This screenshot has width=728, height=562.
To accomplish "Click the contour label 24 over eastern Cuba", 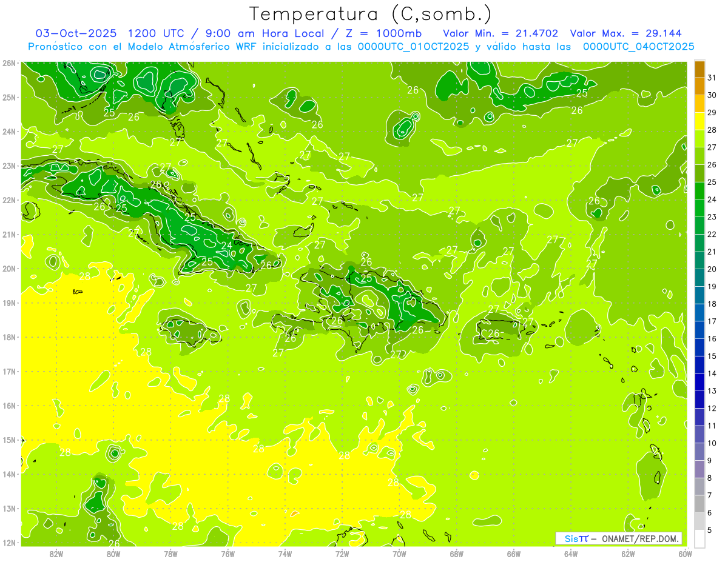I will (226, 246).
